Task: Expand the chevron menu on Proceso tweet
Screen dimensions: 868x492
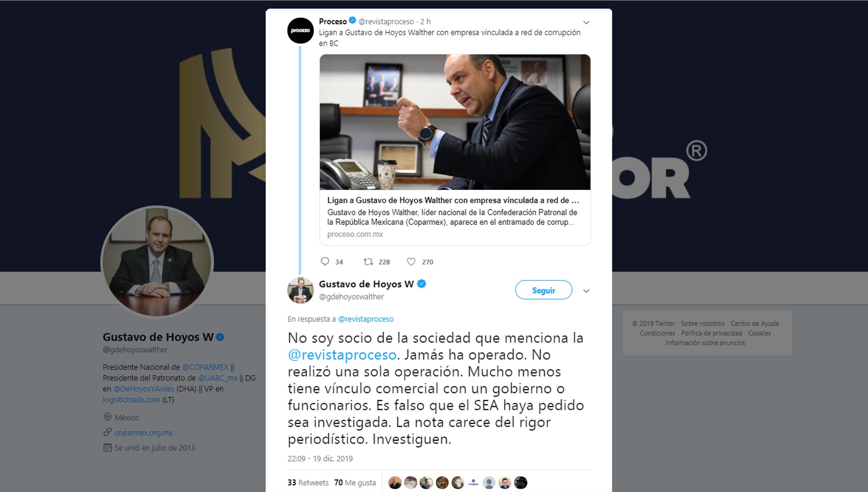Action: 586,23
